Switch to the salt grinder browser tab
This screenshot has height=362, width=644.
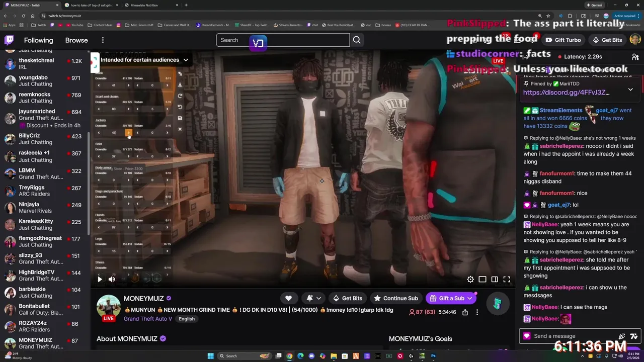tap(91, 5)
